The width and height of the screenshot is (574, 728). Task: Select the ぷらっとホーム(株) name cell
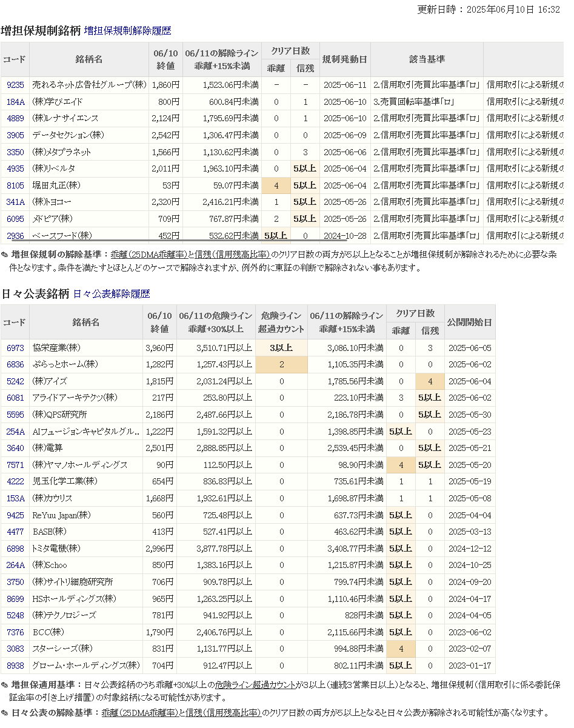(86, 364)
